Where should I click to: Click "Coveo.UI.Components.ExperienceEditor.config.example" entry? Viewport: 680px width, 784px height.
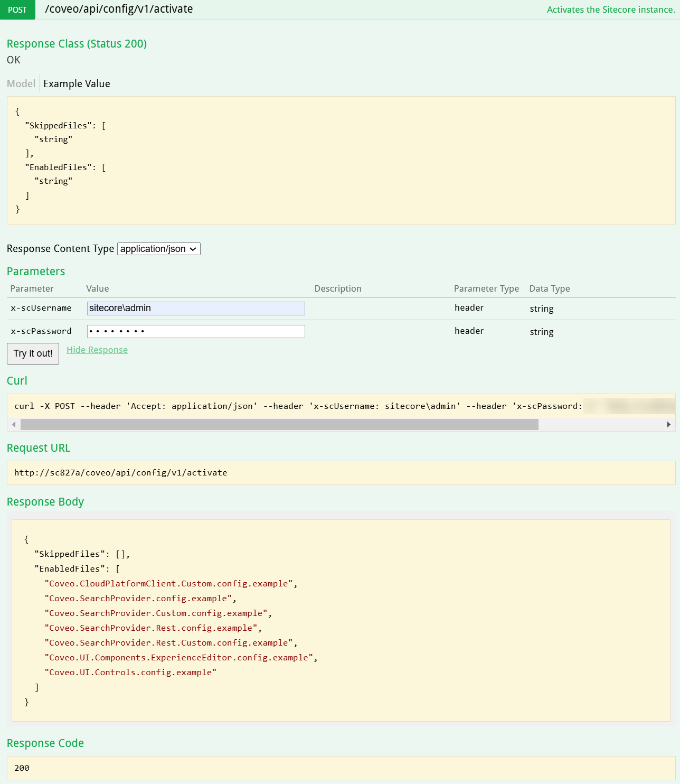click(x=179, y=658)
